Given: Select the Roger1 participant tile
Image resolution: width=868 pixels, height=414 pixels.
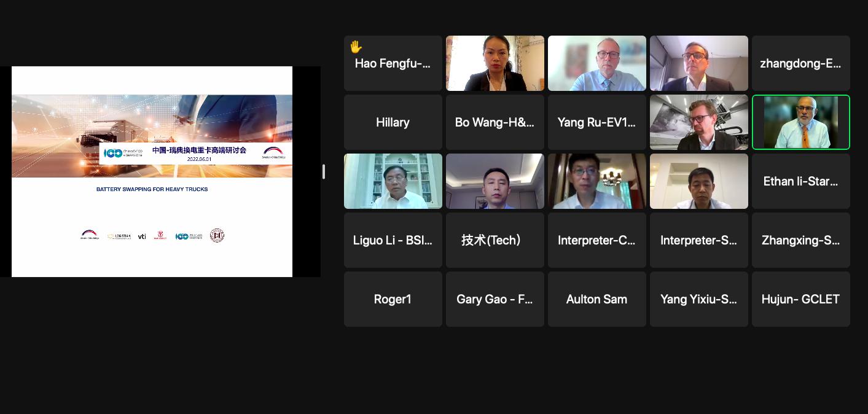Looking at the screenshot, I should point(393,299).
